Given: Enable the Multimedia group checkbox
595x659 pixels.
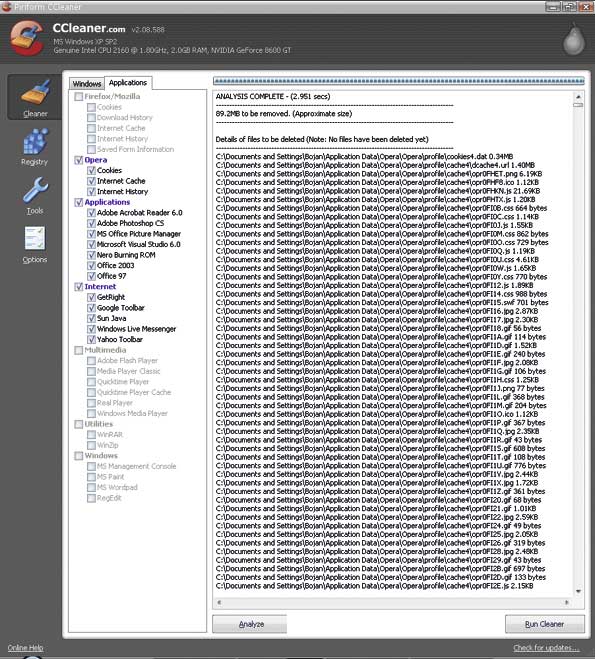Looking at the screenshot, I should pos(79,350).
